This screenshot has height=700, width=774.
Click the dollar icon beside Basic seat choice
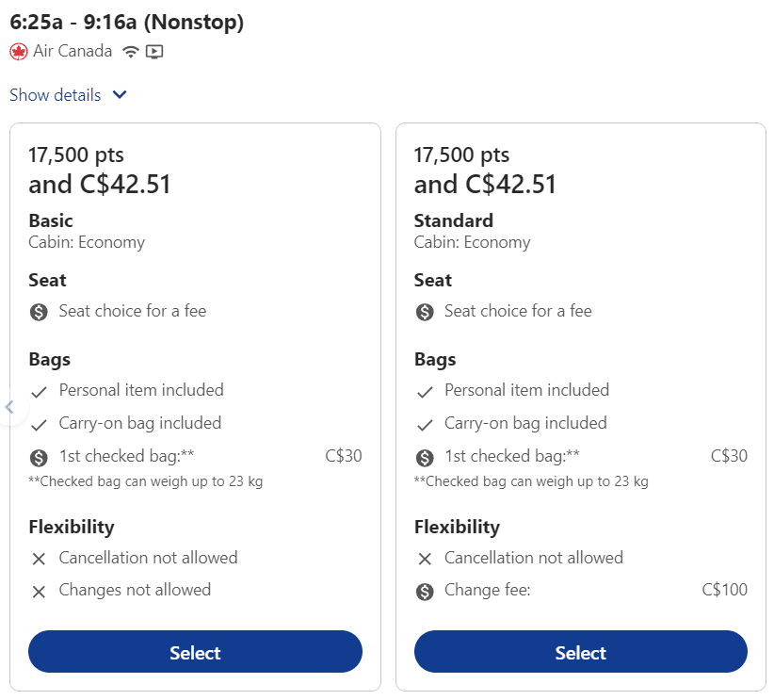click(39, 312)
